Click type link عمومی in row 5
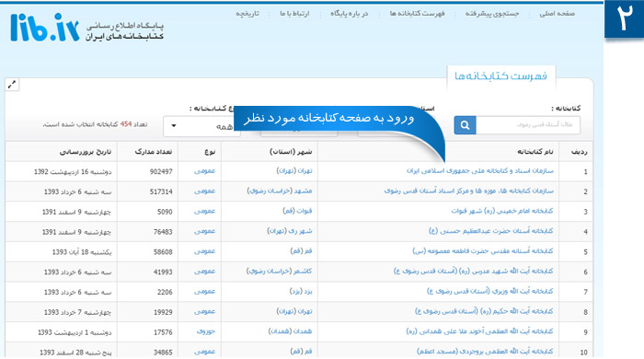This screenshot has width=644, height=359. click(x=204, y=251)
